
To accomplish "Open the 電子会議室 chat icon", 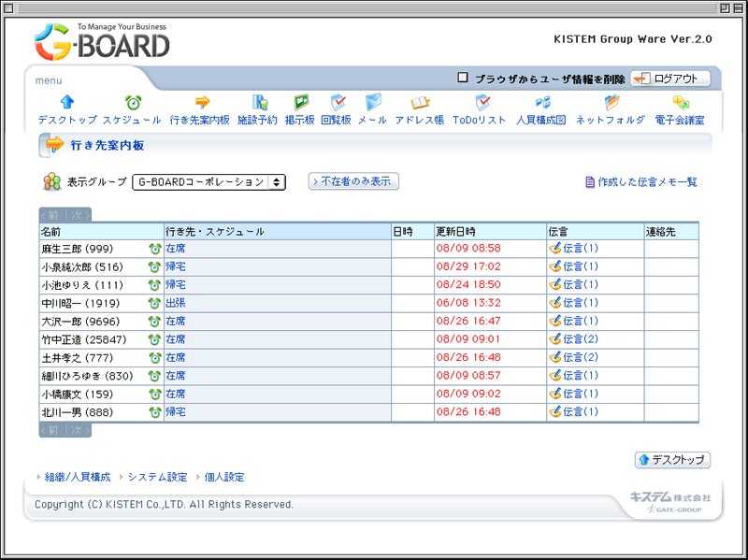I will (681, 102).
